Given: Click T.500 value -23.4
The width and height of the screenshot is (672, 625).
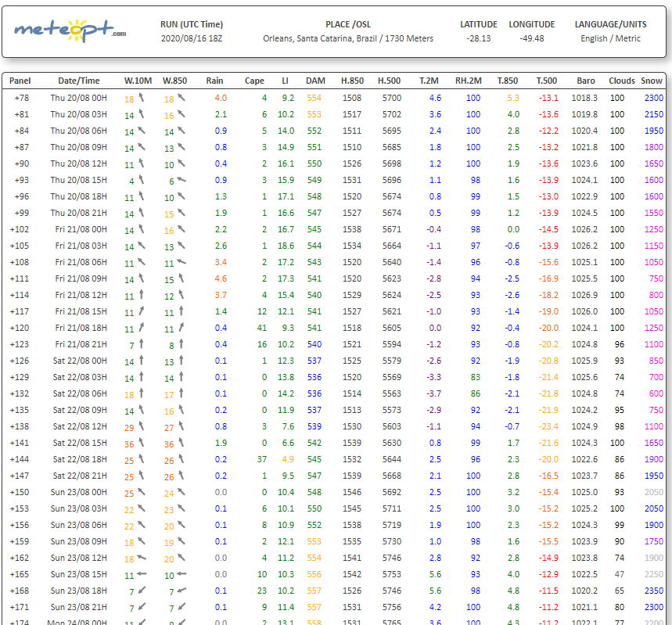Looking at the screenshot, I should pyautogui.click(x=548, y=426).
